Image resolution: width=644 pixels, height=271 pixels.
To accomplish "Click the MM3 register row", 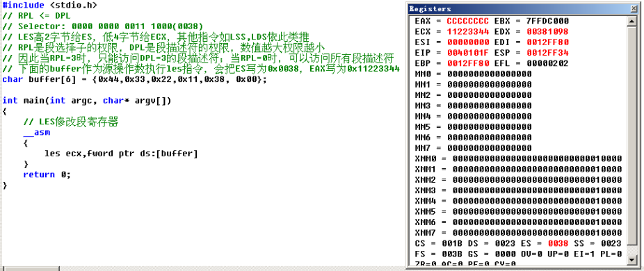I will pos(473,106).
